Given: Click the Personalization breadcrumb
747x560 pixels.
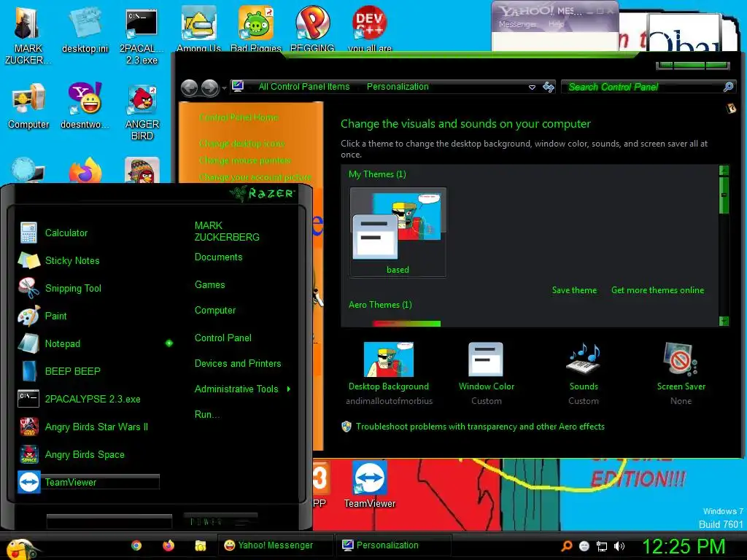Looking at the screenshot, I should click(398, 87).
